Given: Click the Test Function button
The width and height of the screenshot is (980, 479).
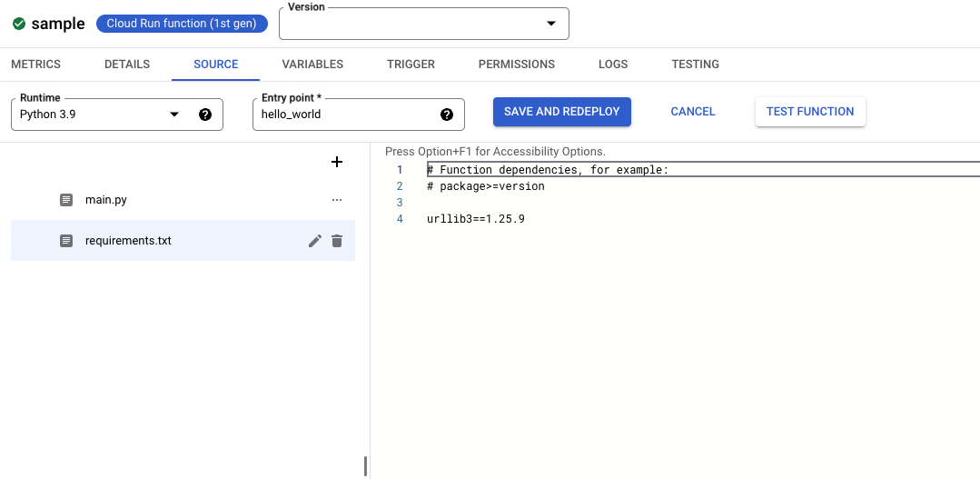Looking at the screenshot, I should 810,112.
